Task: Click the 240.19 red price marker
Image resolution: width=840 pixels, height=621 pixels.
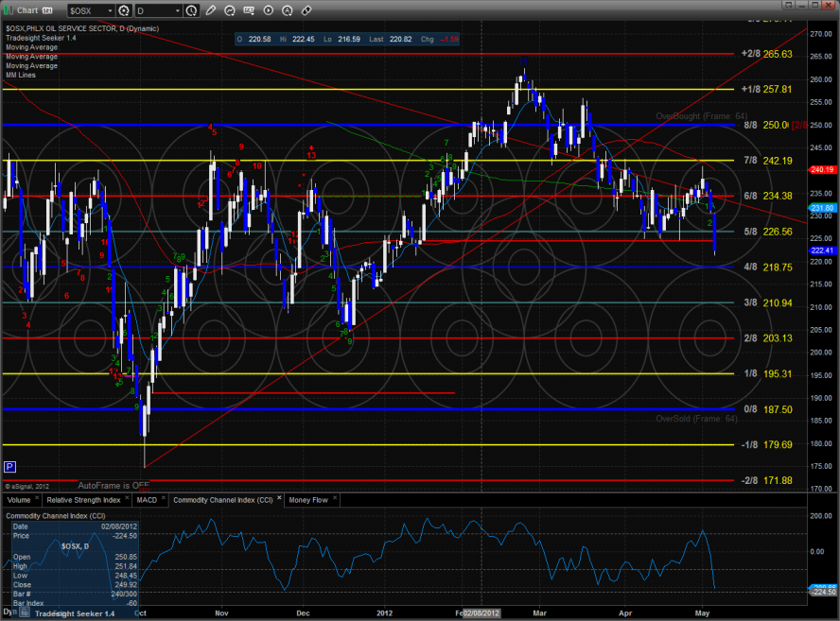Action: pyautogui.click(x=821, y=169)
